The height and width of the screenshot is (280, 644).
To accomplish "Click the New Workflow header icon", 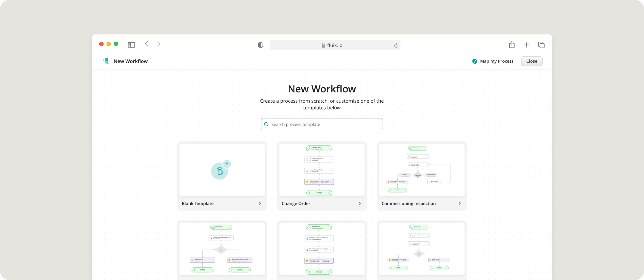I will coord(106,61).
